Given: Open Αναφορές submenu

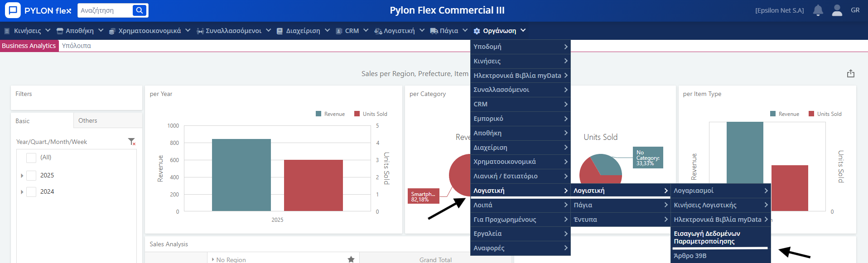Looking at the screenshot, I should (520, 248).
